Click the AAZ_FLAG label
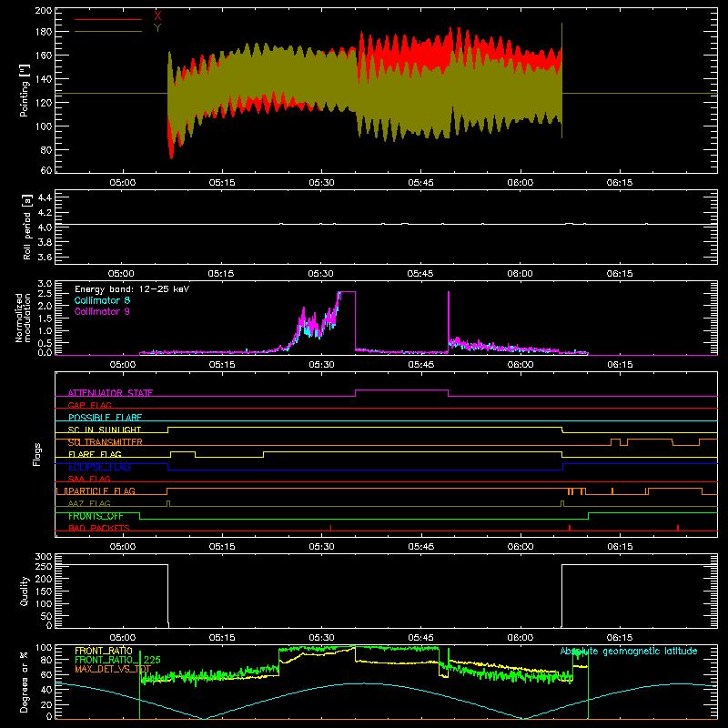728x728 pixels. tap(89, 503)
